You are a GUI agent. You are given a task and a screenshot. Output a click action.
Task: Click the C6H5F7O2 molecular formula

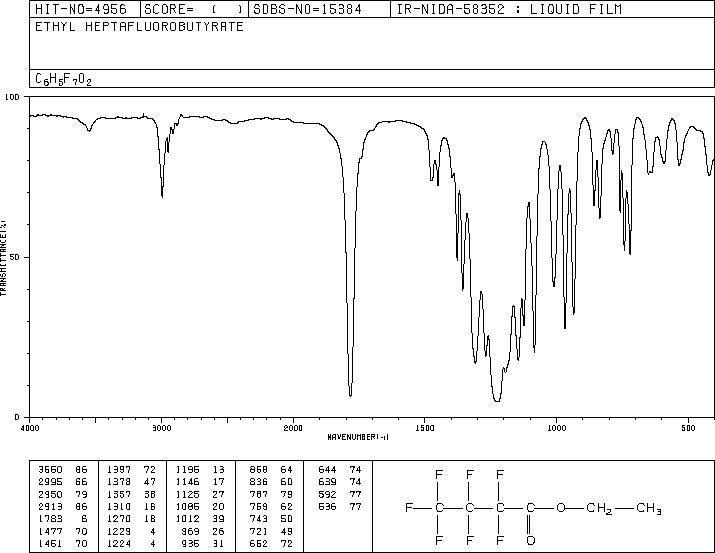[63, 79]
